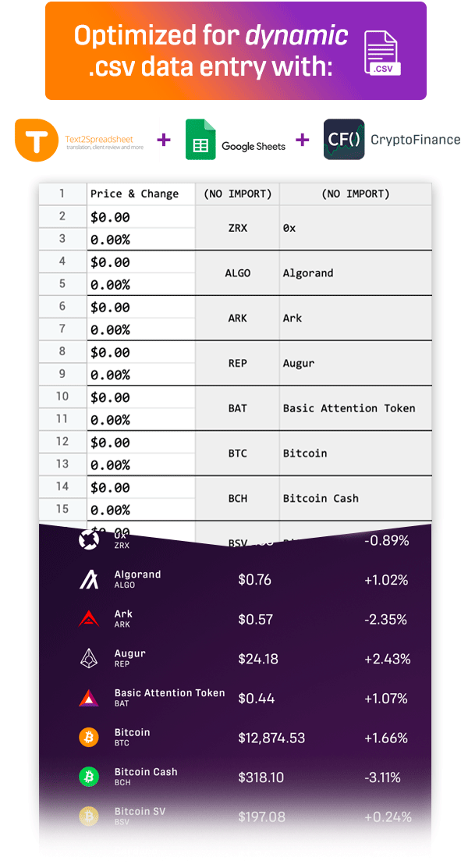Click the ZRX ticker cell in spreadsheet
Screen dimensions: 468x868
click(237, 227)
